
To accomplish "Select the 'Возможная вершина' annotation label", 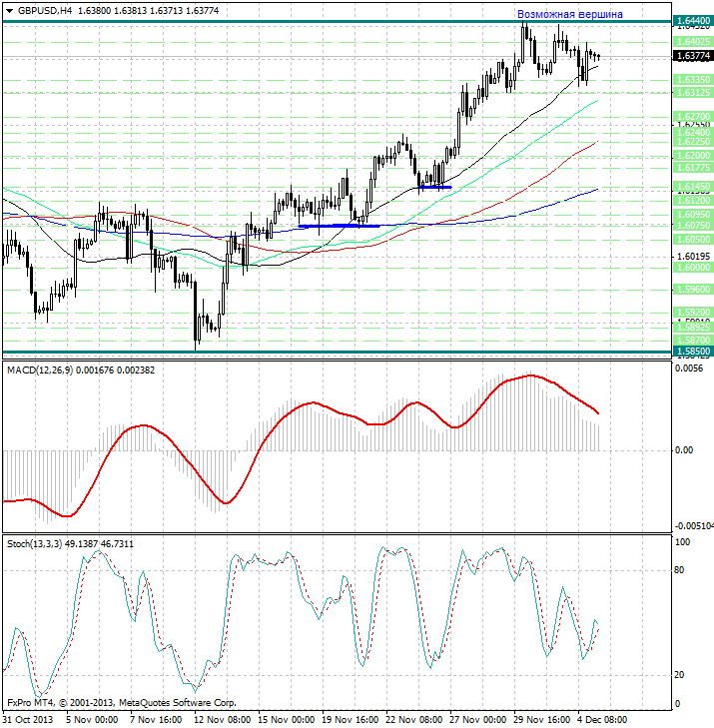I will coord(569,14).
